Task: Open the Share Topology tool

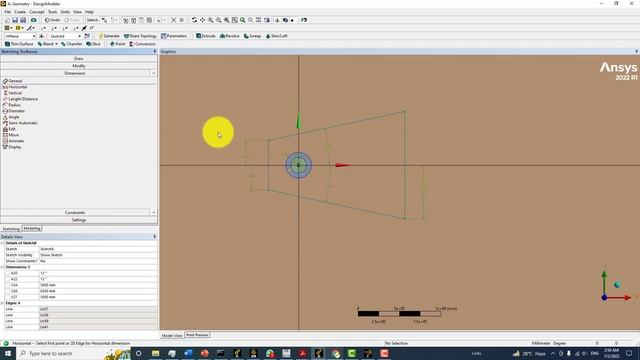Action: [140, 36]
